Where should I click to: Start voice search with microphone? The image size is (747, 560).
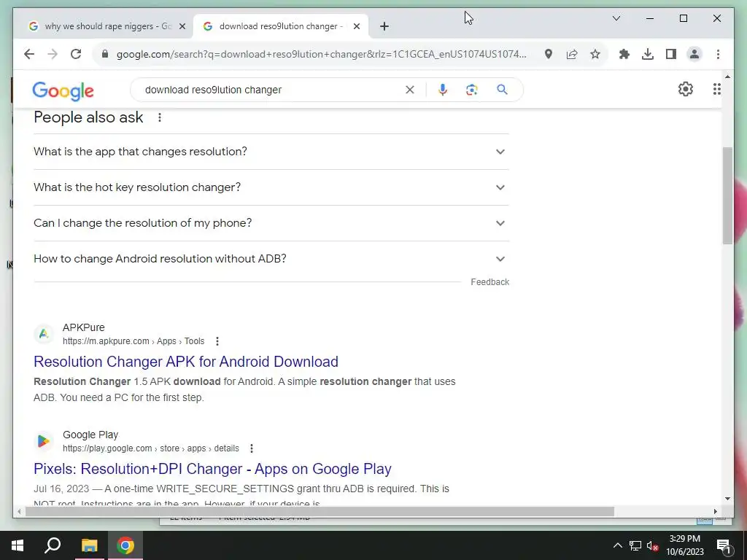point(443,90)
